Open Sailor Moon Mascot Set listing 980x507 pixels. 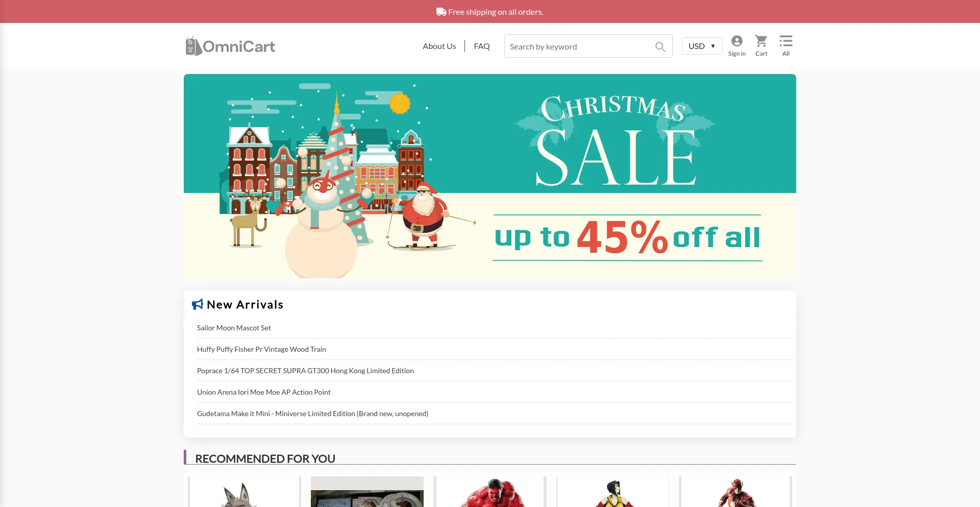tap(234, 328)
